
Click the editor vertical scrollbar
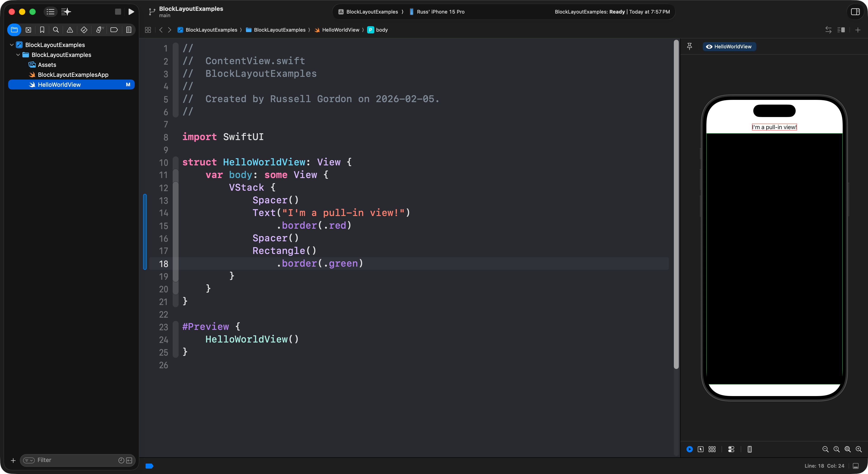point(676,202)
